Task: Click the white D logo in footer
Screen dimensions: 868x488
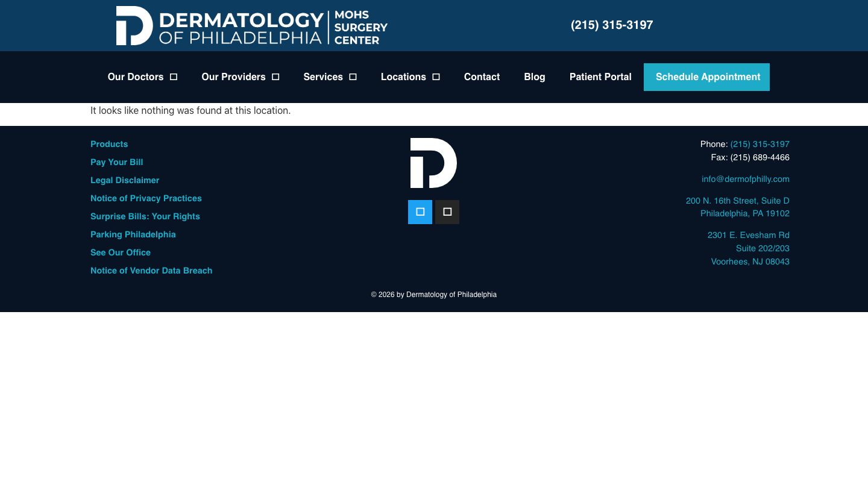Action: click(433, 163)
